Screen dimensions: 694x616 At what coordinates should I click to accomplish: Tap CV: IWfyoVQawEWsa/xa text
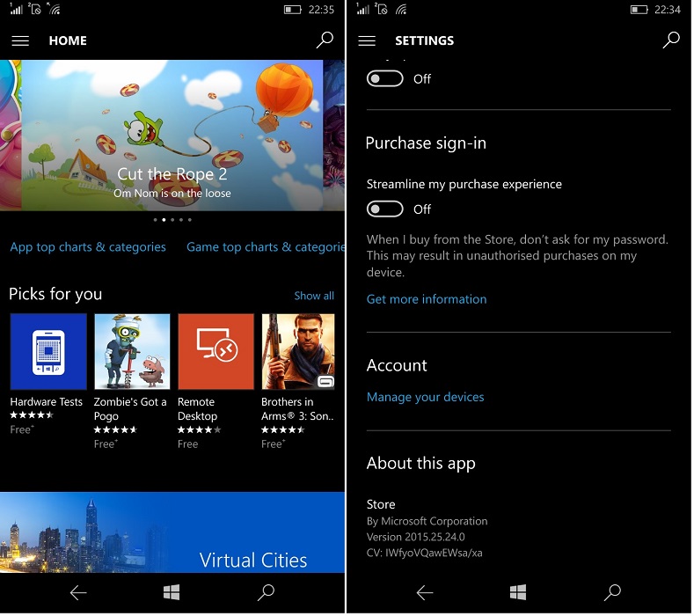click(425, 554)
